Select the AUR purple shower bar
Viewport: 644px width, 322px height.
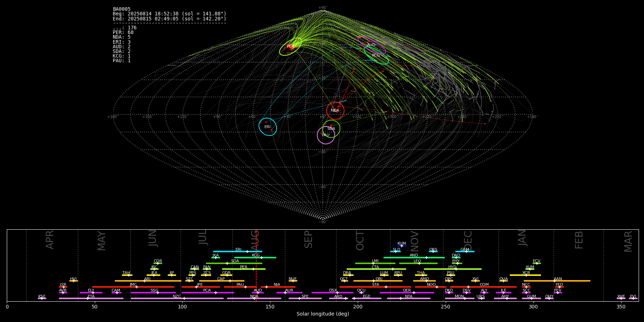289,293
